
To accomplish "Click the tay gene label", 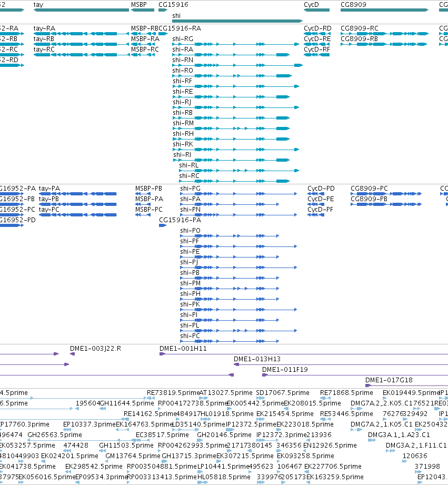I will (x=38, y=5).
